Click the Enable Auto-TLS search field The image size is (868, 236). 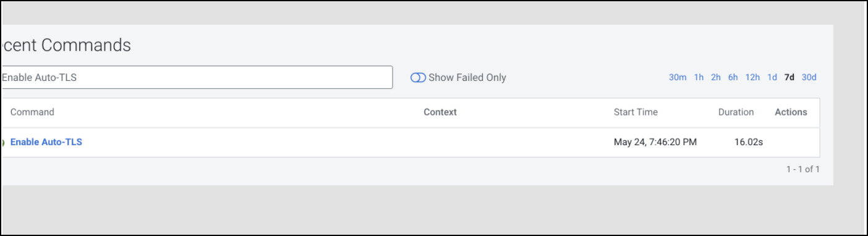(197, 77)
